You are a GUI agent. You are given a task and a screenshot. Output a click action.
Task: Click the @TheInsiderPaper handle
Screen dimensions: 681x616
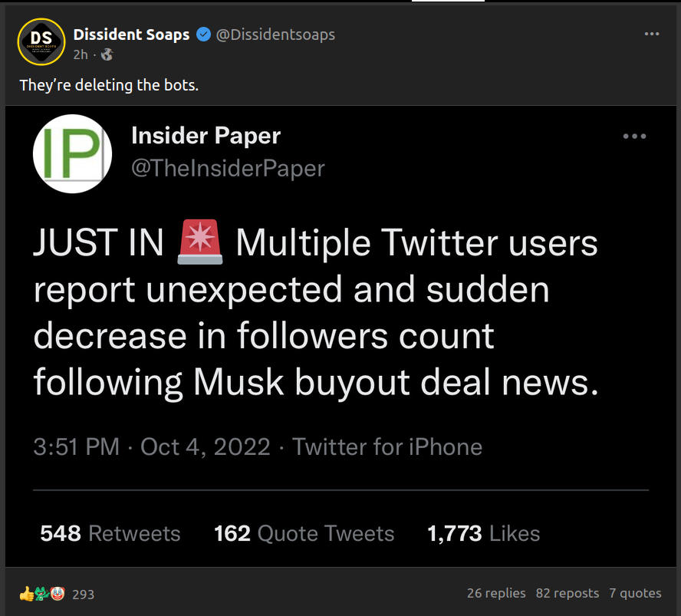228,169
